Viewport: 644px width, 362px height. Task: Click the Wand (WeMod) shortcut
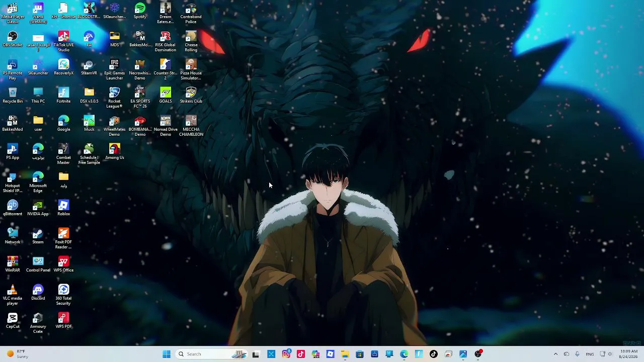coord(38,14)
